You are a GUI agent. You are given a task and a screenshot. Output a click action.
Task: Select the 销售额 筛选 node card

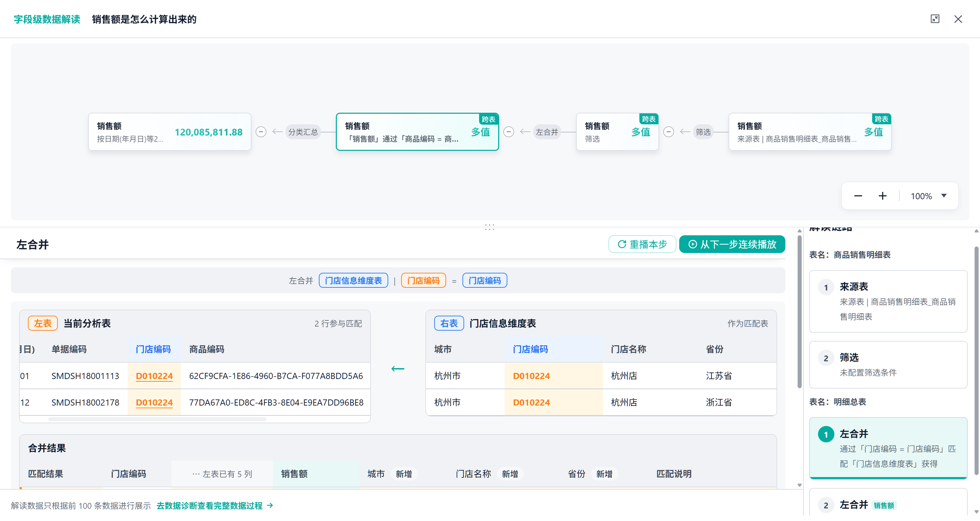pos(618,132)
